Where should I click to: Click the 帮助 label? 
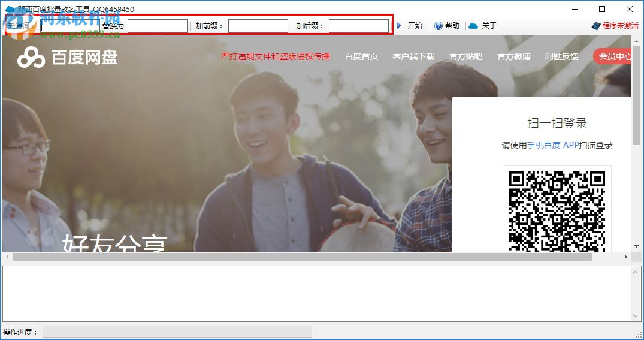pos(452,26)
